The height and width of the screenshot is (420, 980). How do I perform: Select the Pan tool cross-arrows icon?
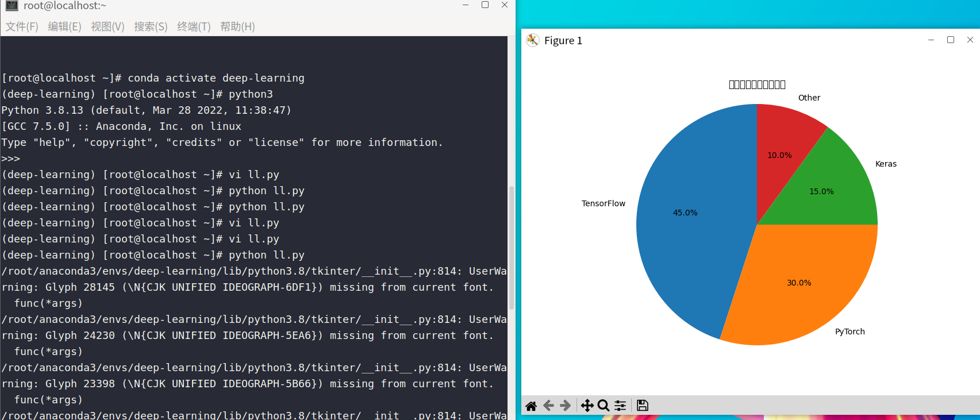click(x=587, y=406)
